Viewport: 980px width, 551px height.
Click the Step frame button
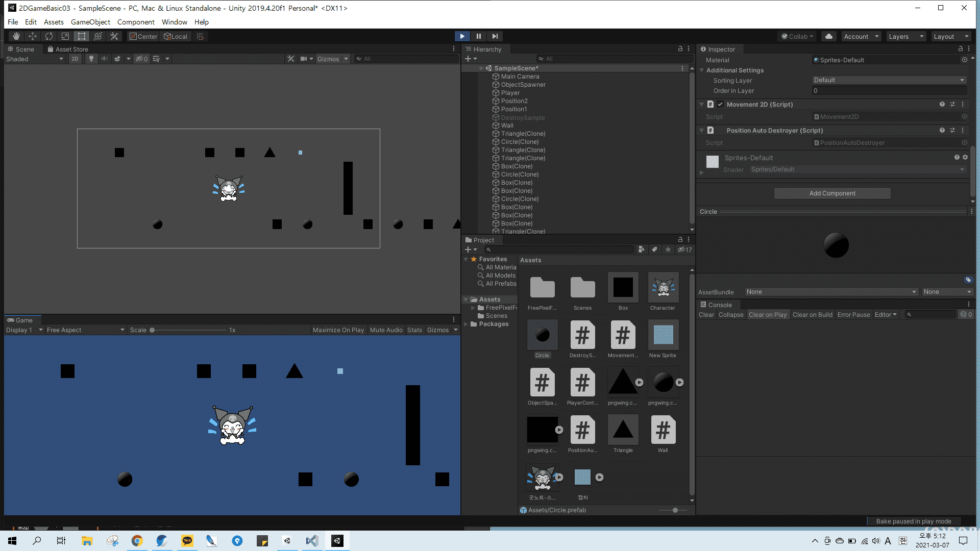click(x=495, y=36)
